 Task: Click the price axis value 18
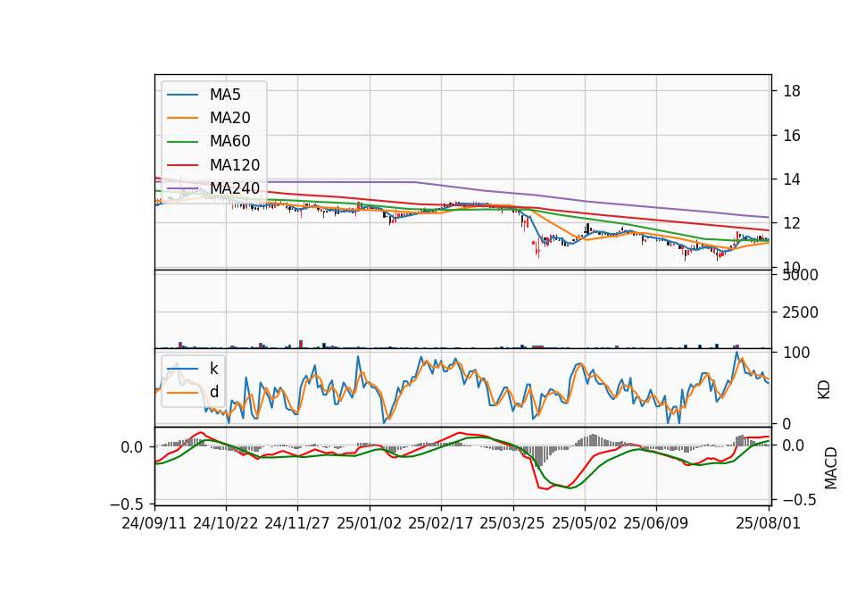pyautogui.click(x=792, y=91)
